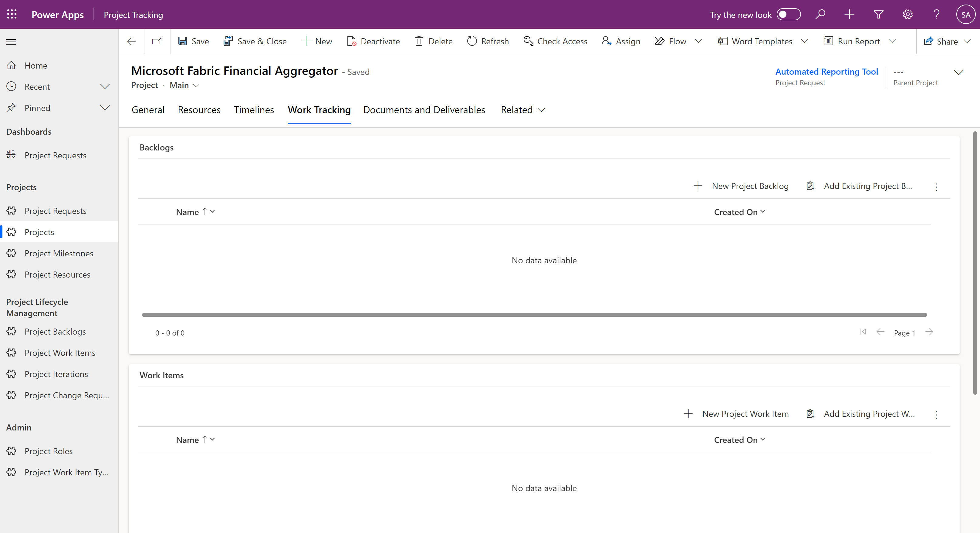Switch to the Resources tab
Screen dimensions: 980x533
[x=199, y=110]
